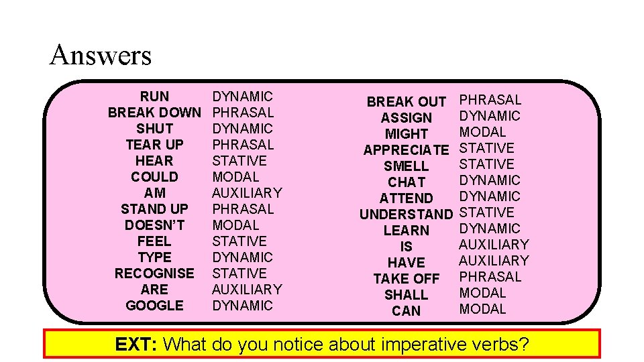Click the word DOESN'T

154,225
